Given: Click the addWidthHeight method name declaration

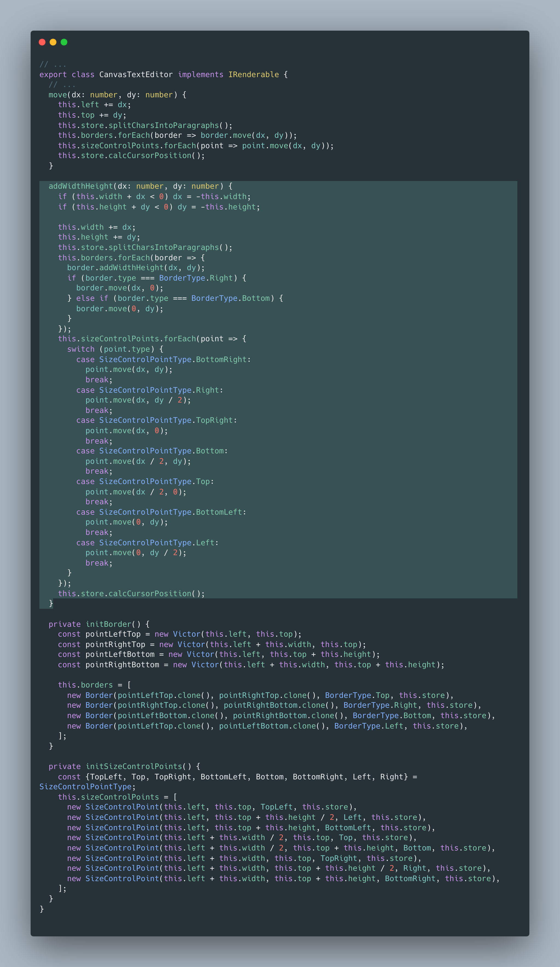Looking at the screenshot, I should click(81, 186).
